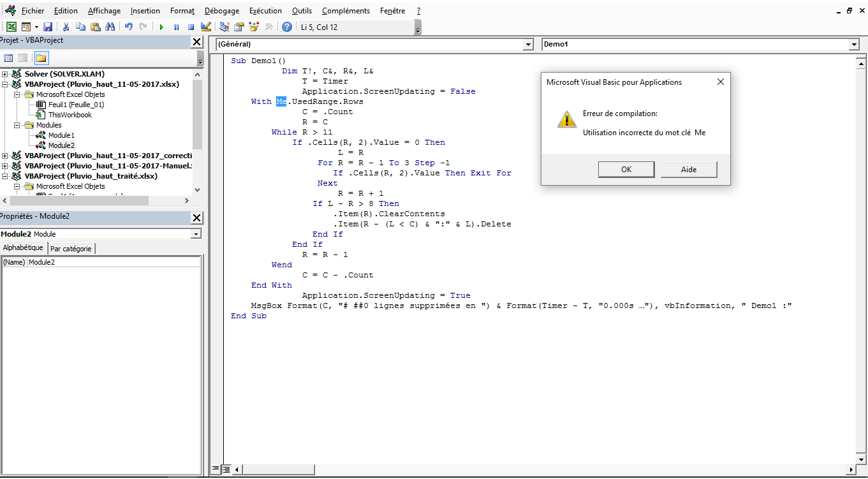Screen dimensions: 868x479
Task: Open the Edition menu
Action: (x=66, y=11)
